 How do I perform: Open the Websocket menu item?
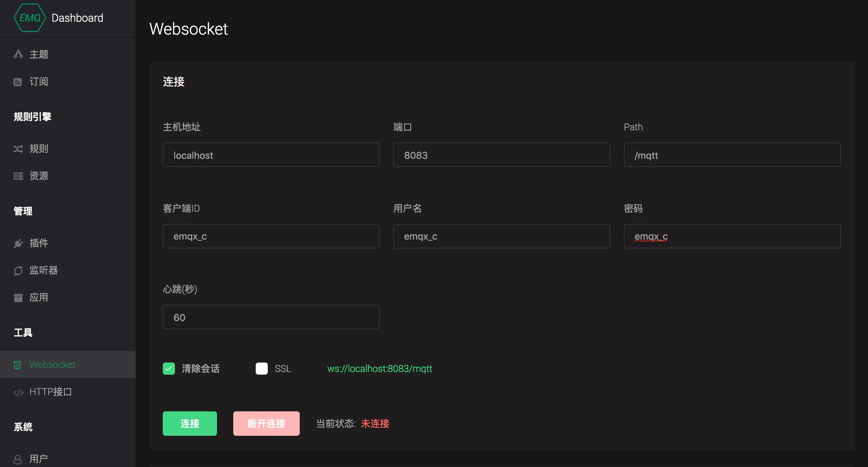tap(53, 365)
